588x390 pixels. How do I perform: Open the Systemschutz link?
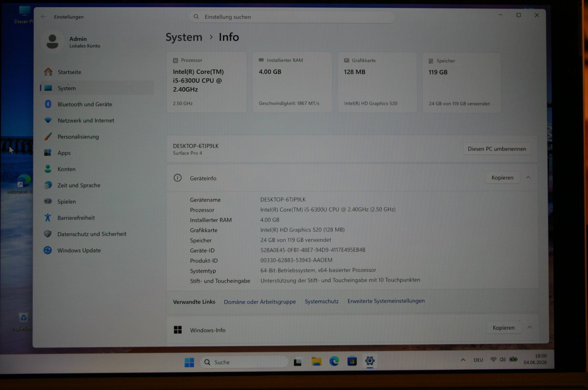tap(322, 302)
